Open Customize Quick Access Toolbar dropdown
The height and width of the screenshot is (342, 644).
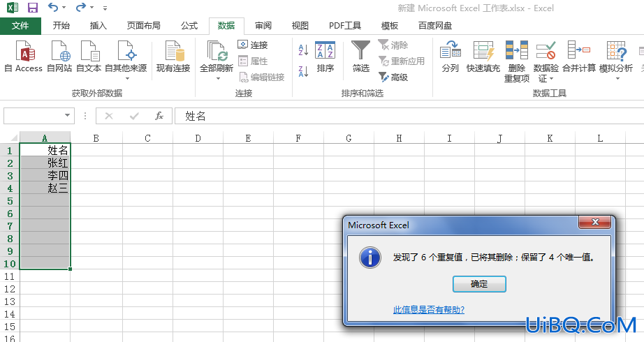[105, 8]
